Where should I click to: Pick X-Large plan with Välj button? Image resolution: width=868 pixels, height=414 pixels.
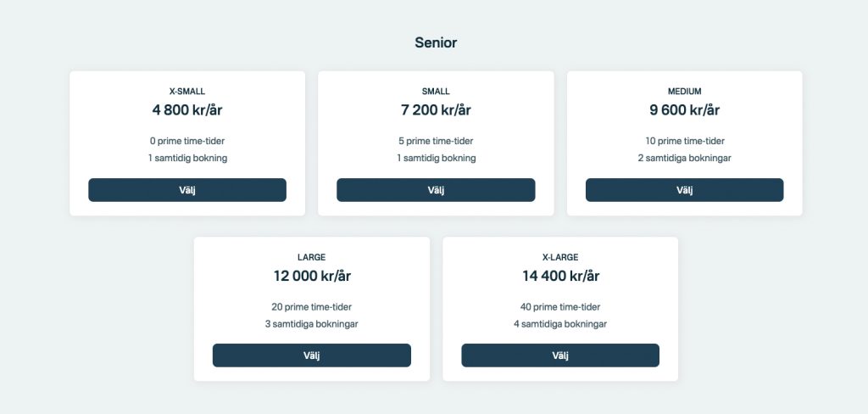pyautogui.click(x=560, y=355)
